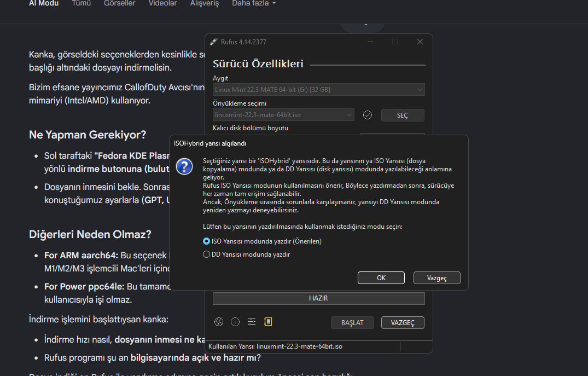Open Rufus language globe icon
588x376 pixels.
pos(219,322)
